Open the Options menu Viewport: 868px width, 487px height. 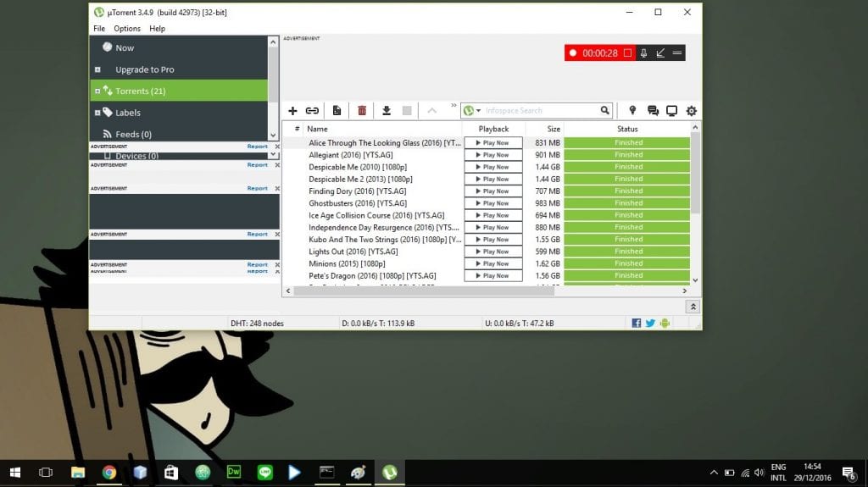pyautogui.click(x=127, y=29)
